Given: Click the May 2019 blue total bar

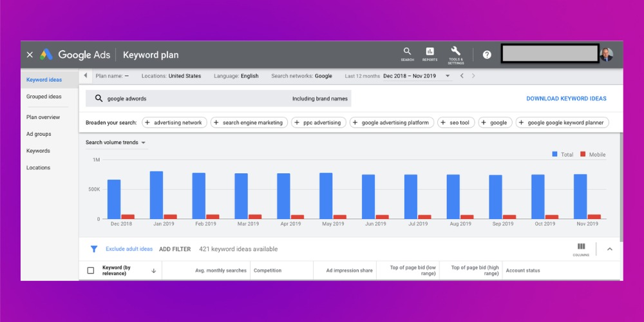Looking at the screenshot, I should tap(326, 196).
